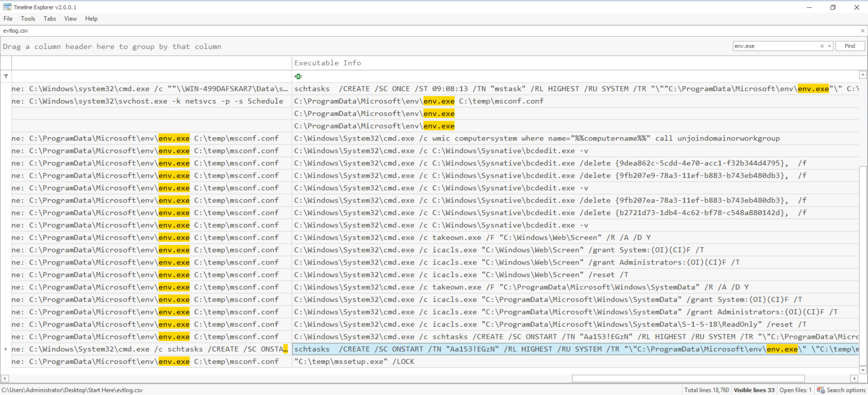Select icacls Web\Screen grant Administrators cell
The image size is (868, 395).
575,262
